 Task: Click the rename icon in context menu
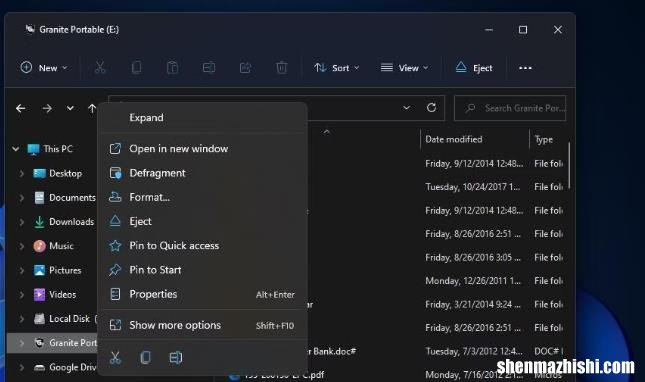click(x=176, y=357)
